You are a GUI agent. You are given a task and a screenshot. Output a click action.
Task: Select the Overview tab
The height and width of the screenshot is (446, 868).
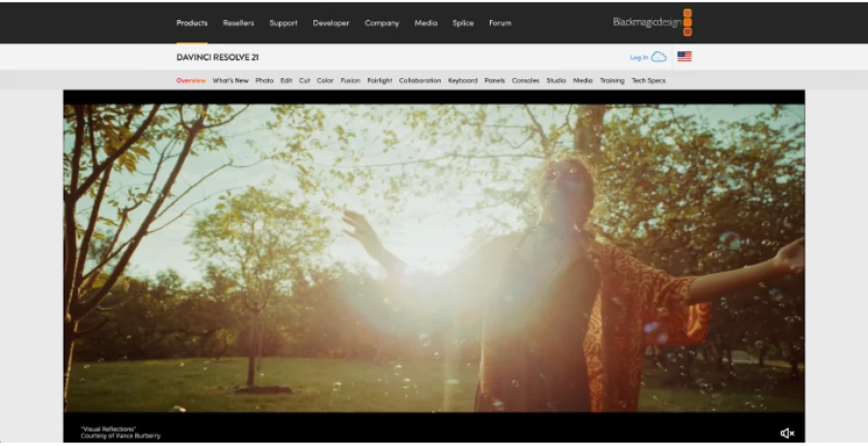(191, 80)
